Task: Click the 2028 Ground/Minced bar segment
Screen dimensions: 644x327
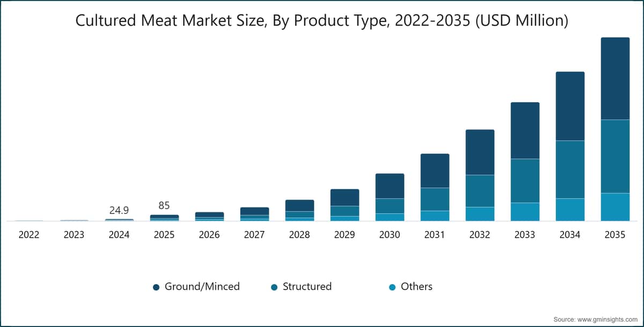Action: (x=299, y=206)
